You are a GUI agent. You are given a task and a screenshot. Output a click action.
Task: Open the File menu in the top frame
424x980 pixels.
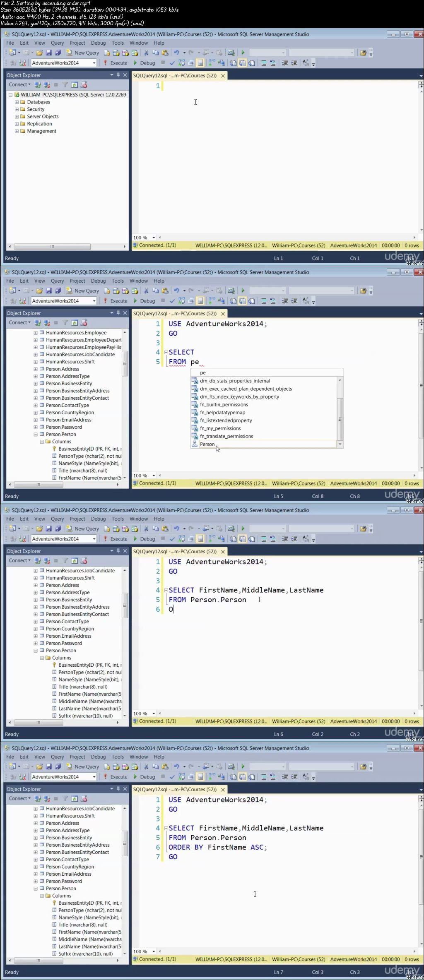tap(10, 43)
